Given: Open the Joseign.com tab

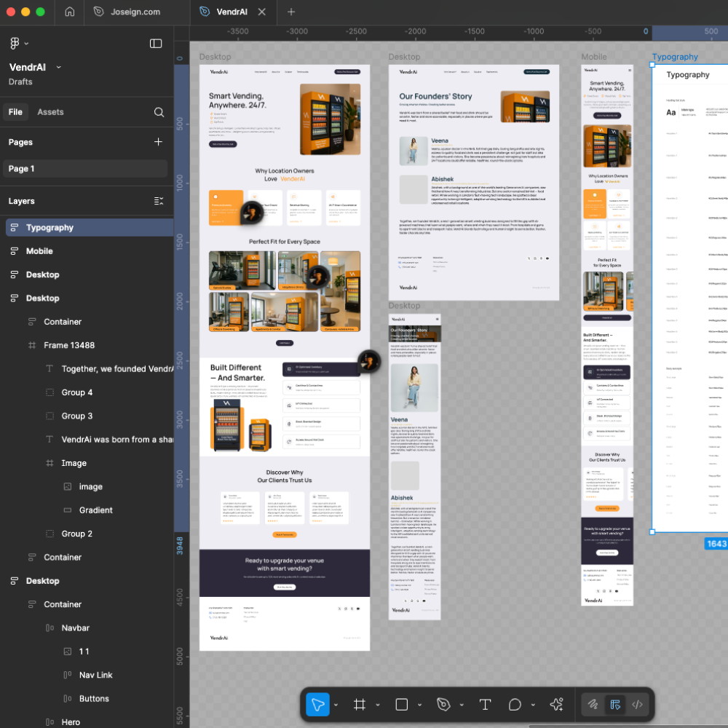Looking at the screenshot, I should pos(135,12).
